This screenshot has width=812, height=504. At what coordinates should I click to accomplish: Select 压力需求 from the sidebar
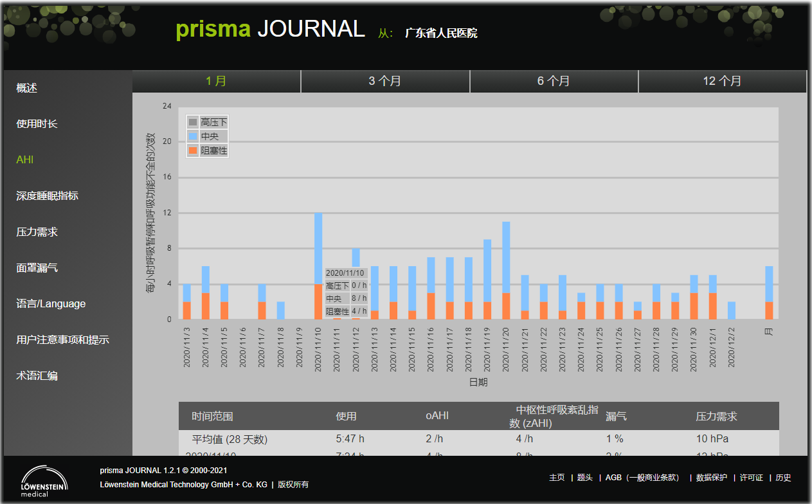tap(37, 232)
